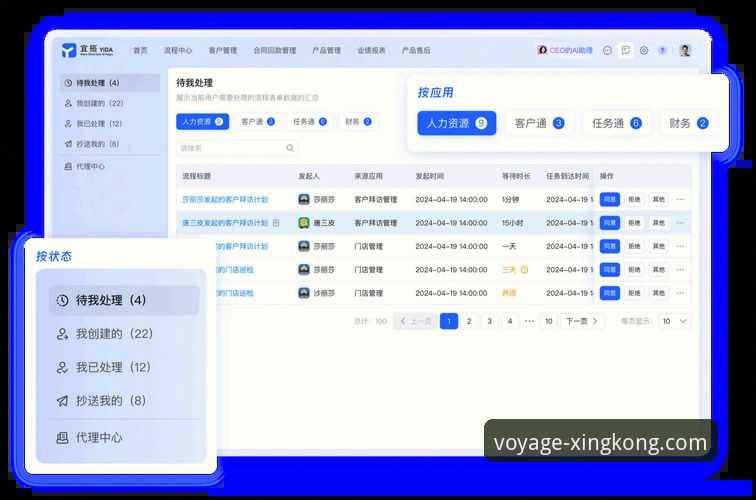Open 莎丽莎发起的客户拜访计划 link in first row

[x=225, y=199]
